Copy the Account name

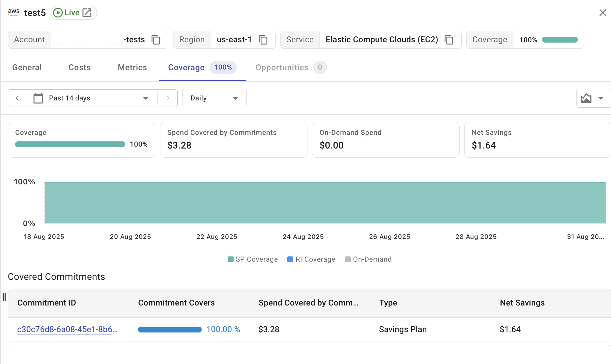(x=156, y=40)
